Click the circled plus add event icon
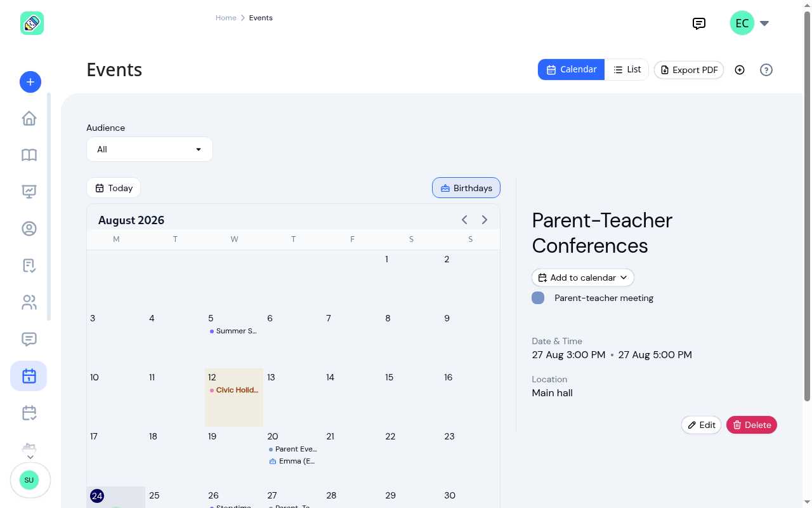The image size is (812, 508). pos(740,70)
